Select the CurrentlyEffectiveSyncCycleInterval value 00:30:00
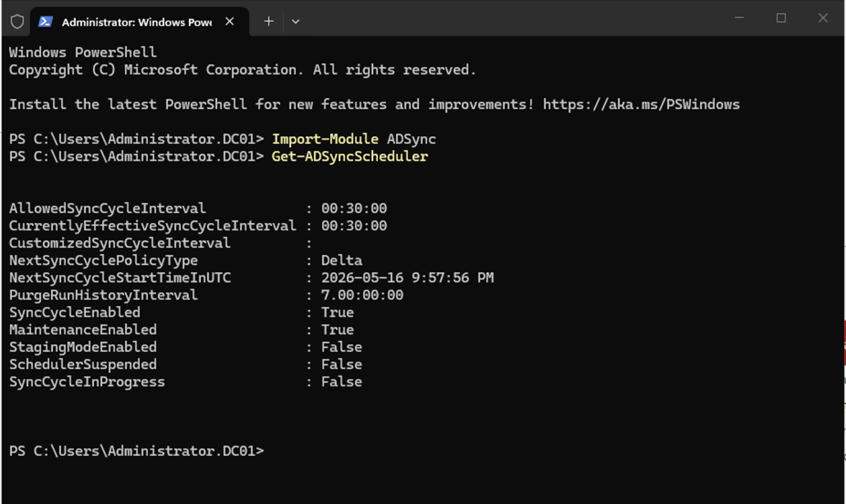 [x=354, y=226]
